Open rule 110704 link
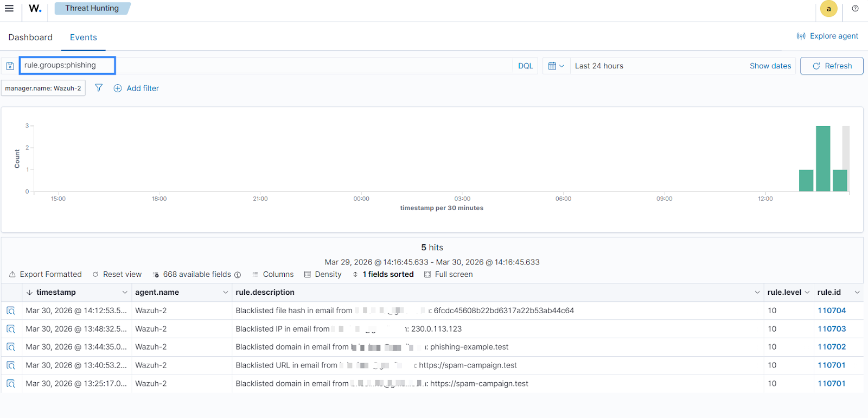 (832, 311)
